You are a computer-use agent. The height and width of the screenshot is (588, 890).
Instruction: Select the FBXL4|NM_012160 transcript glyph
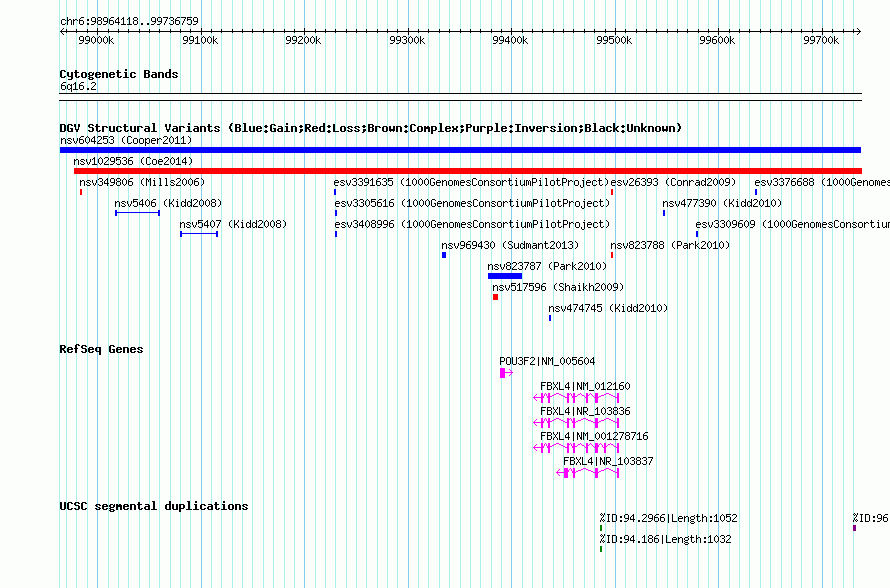coord(576,398)
